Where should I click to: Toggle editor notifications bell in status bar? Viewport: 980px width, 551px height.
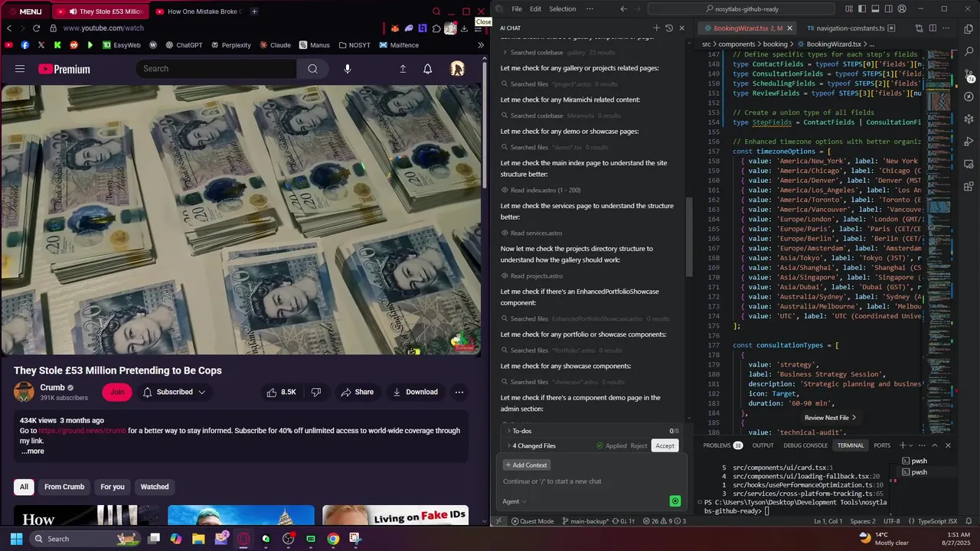(x=969, y=521)
